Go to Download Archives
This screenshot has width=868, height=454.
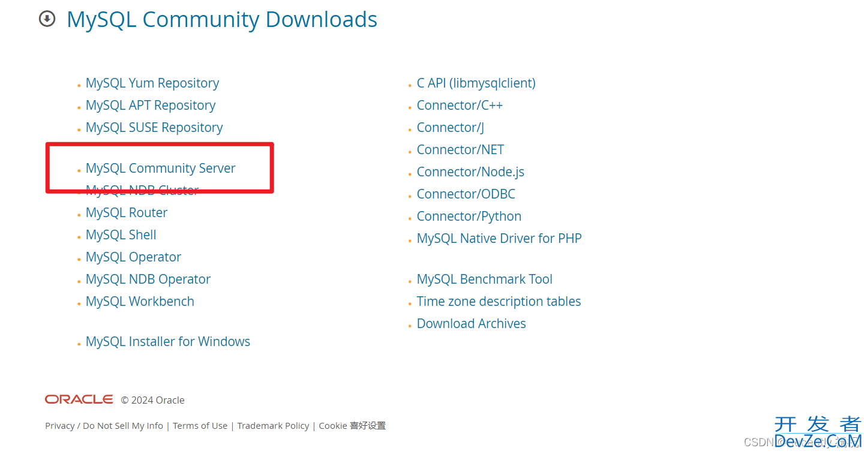tap(471, 323)
